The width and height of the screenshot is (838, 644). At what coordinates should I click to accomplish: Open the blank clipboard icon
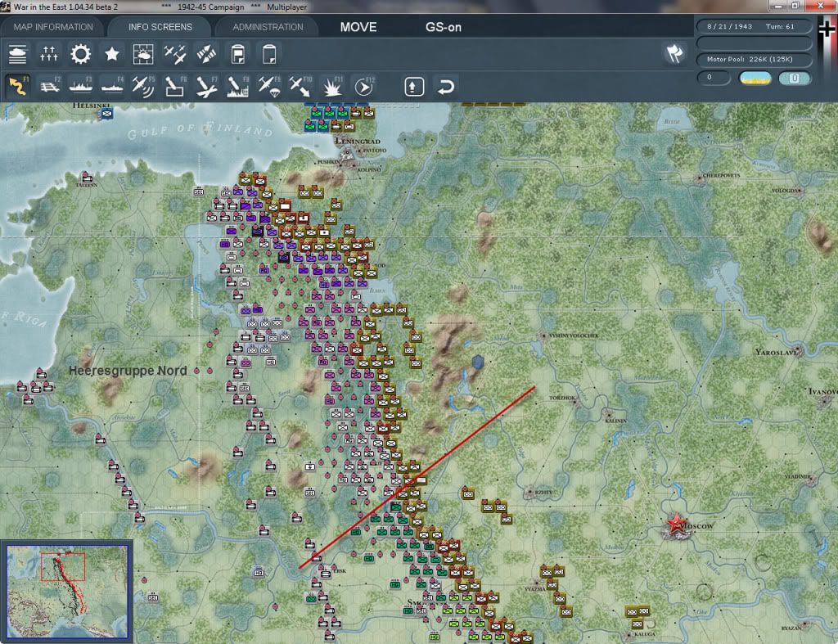pos(269,55)
